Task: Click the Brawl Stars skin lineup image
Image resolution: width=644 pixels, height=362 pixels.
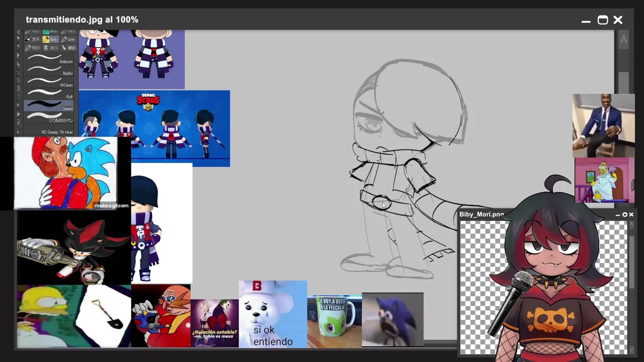Action: pyautogui.click(x=154, y=128)
